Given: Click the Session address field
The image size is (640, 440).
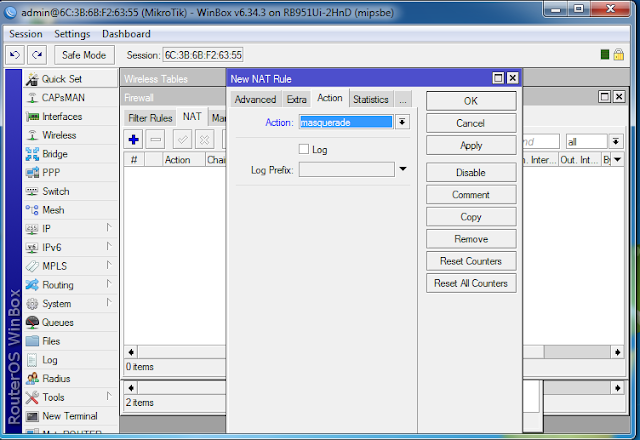Looking at the screenshot, I should pyautogui.click(x=203, y=55).
